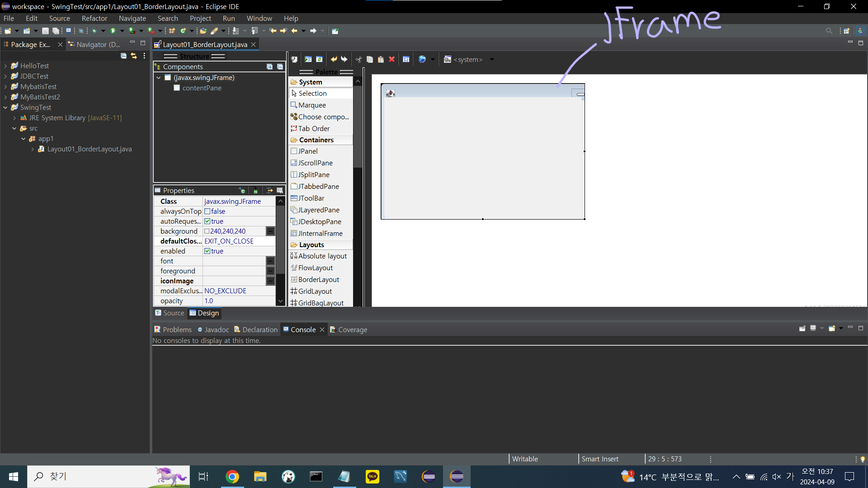The height and width of the screenshot is (488, 868).
Task: Collapse the Layouts palette category
Action: point(321,245)
